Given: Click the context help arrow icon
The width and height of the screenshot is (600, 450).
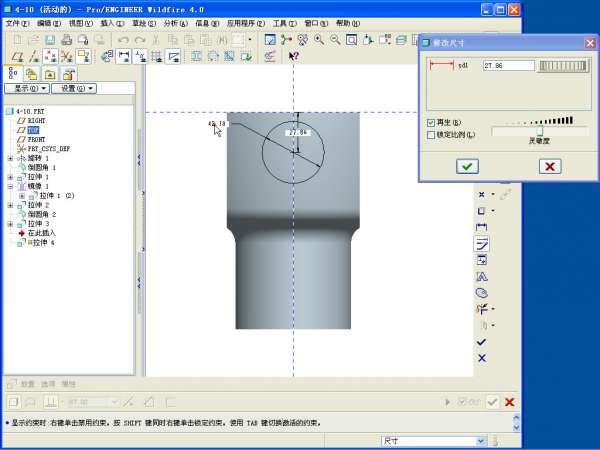Looking at the screenshot, I should (294, 56).
